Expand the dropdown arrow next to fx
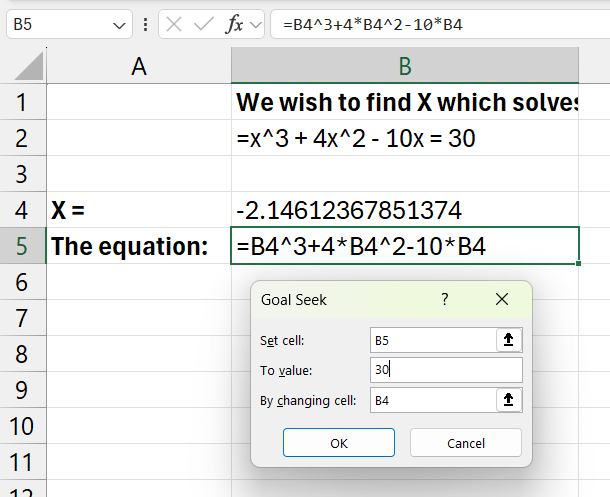610x497 pixels. [256, 25]
